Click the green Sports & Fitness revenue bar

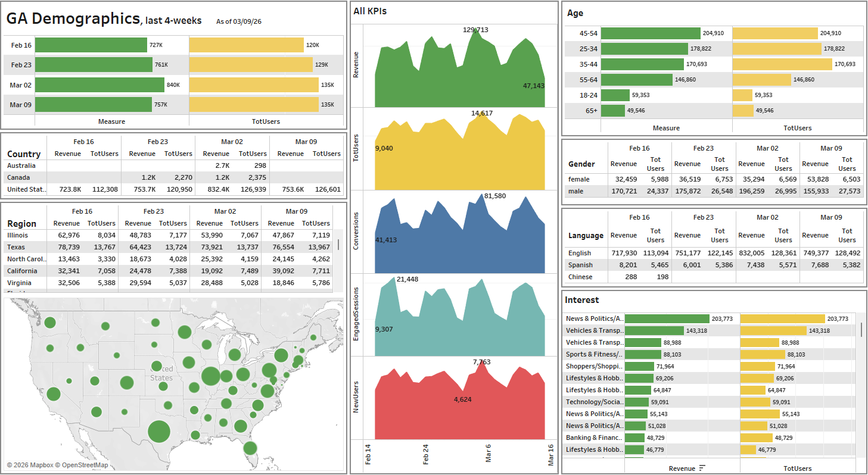[642, 354]
